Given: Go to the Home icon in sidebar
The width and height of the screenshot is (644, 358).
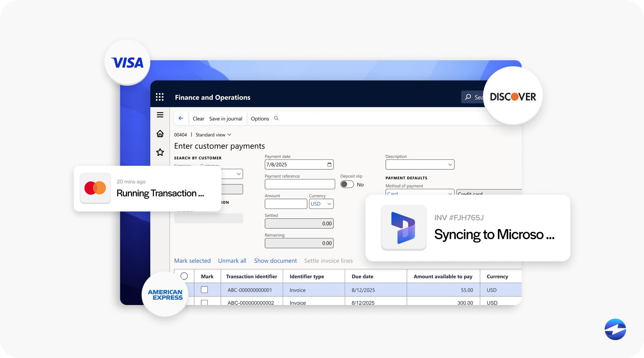Looking at the screenshot, I should [160, 134].
